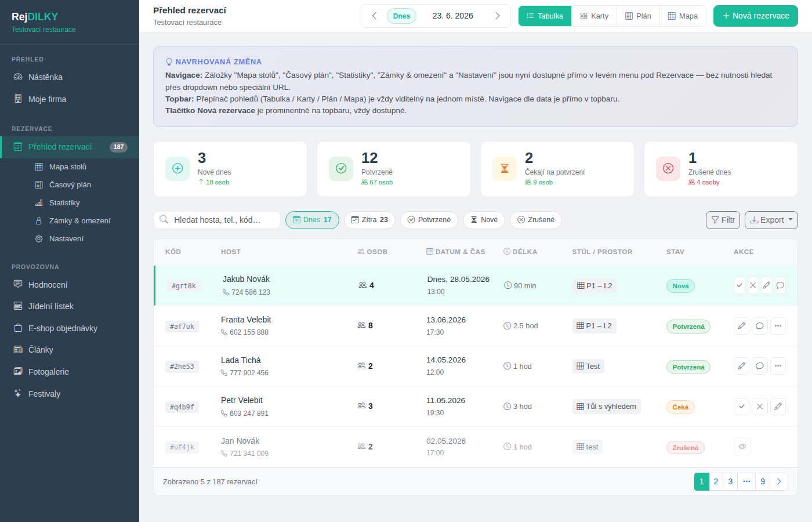Switch to Plán view tab
The height and width of the screenshot is (522, 812).
[638, 16]
